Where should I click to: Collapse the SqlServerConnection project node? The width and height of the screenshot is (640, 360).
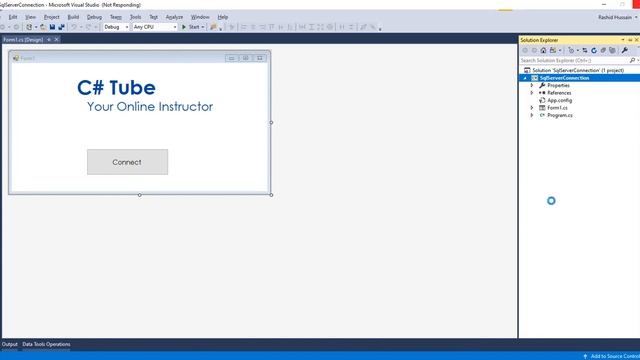tap(525, 78)
